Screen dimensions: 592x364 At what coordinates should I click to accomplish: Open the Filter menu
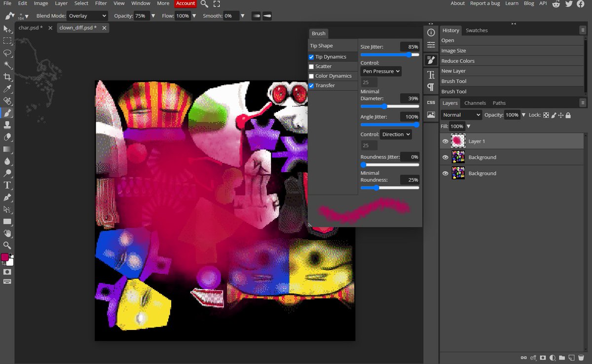[101, 3]
